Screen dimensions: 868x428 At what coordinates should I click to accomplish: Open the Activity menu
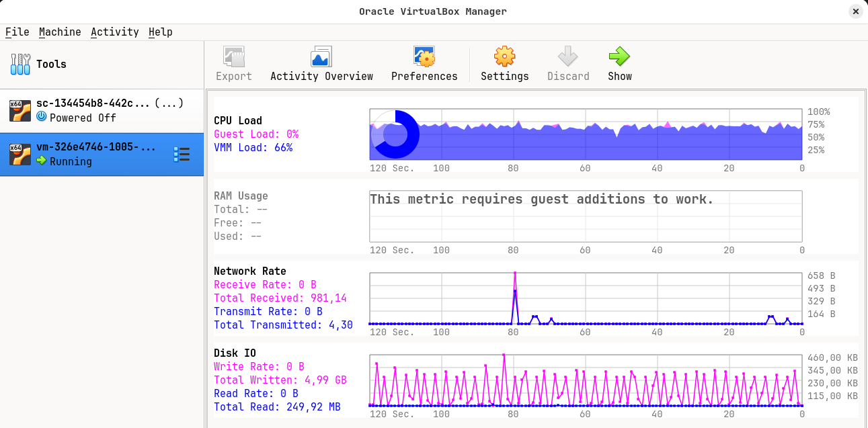(x=115, y=32)
